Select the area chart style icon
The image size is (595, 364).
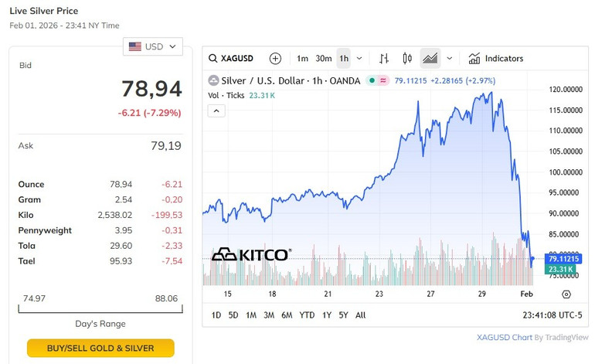(x=430, y=59)
